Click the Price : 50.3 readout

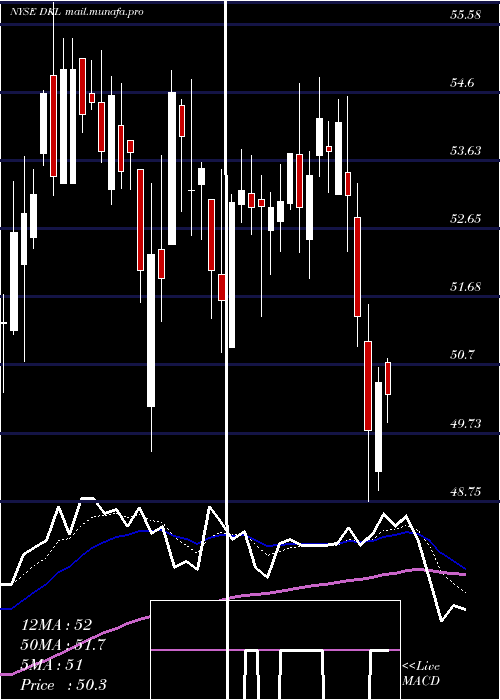point(63,685)
